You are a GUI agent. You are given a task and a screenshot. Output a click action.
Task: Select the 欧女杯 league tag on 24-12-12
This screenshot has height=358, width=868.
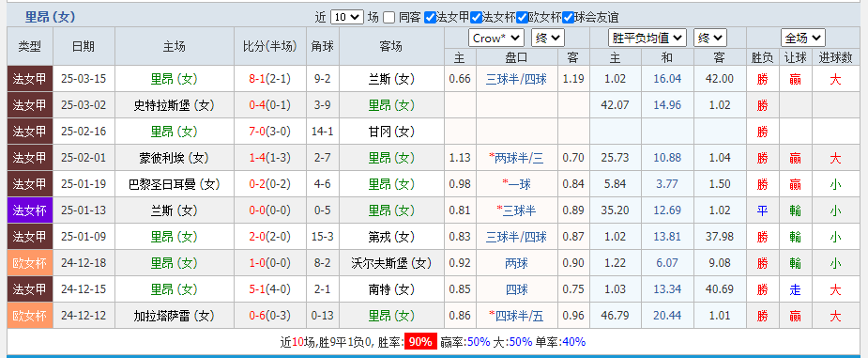pos(30,317)
